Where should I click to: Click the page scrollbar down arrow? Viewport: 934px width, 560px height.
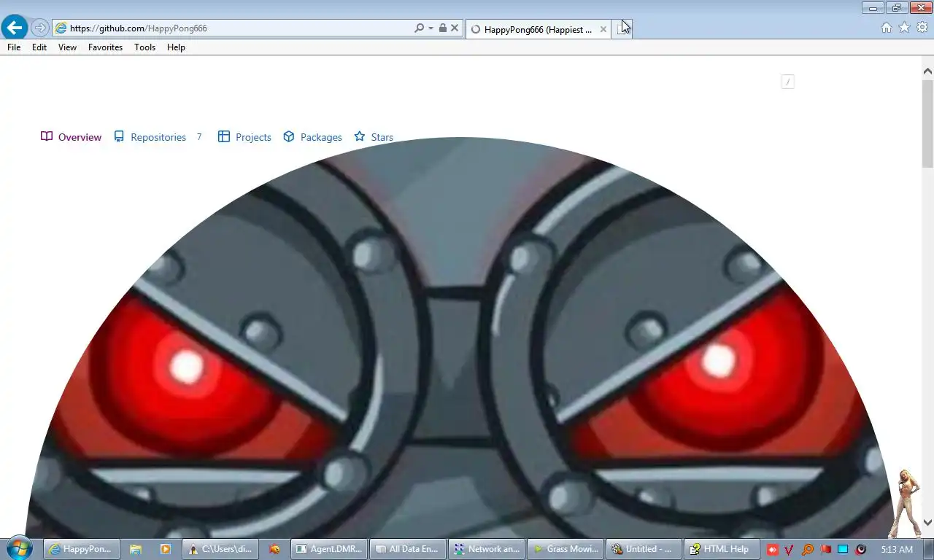(x=927, y=522)
